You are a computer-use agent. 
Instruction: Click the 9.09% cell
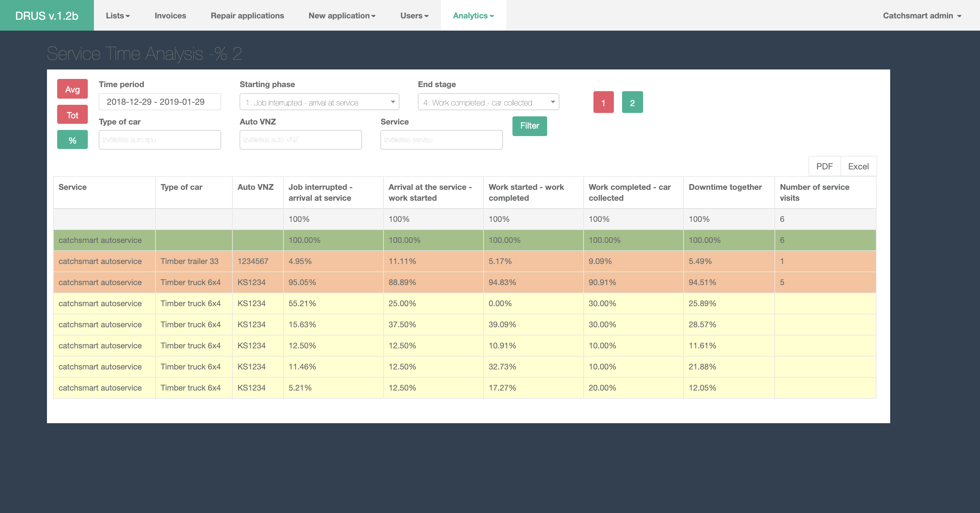pos(633,261)
